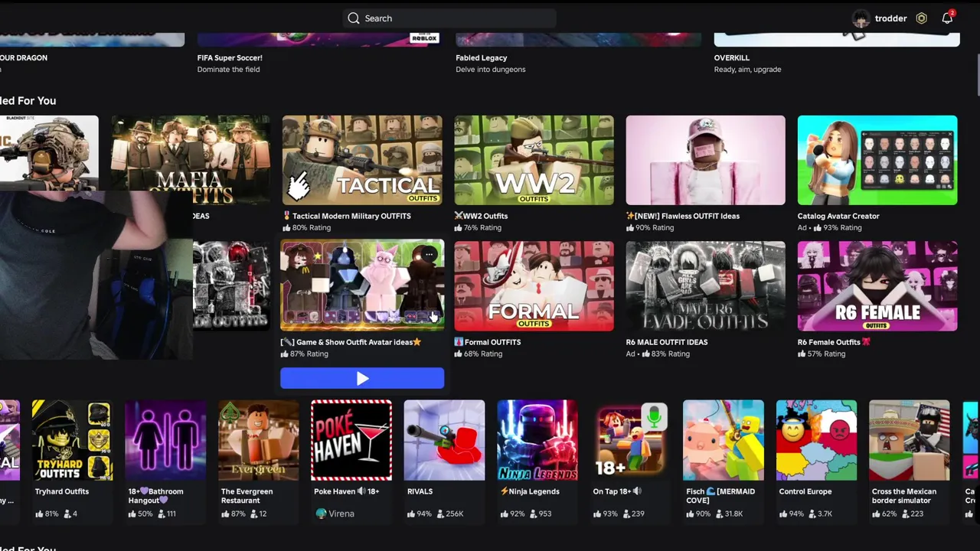Click thumbs-up icon under Tryhard Outfits
Image resolution: width=980 pixels, height=551 pixels.
pos(39,514)
